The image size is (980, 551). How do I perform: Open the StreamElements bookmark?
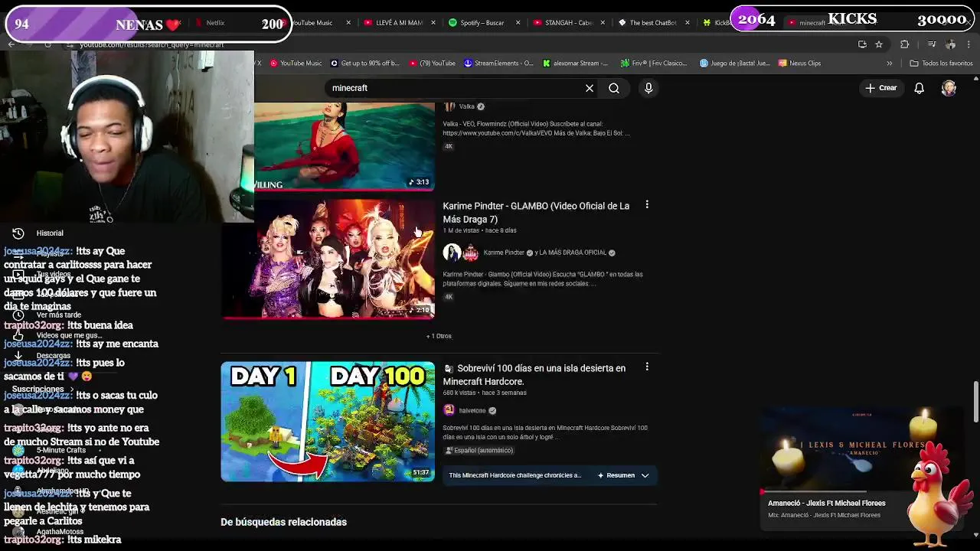click(x=498, y=64)
